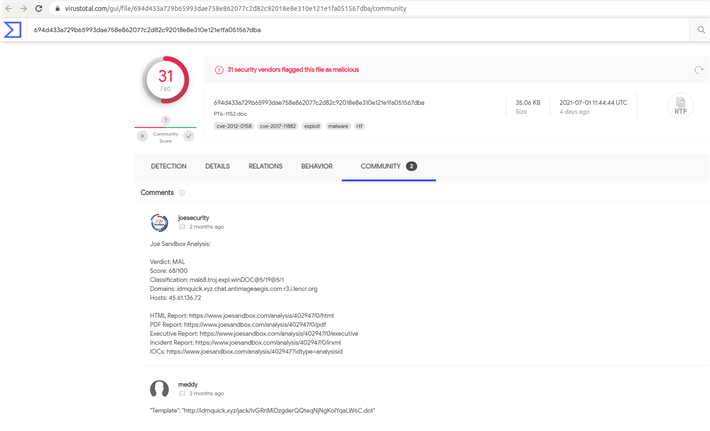Screen dimensions: 710x431
Task: Click the 31/60 detection score gauge
Action: click(166, 80)
